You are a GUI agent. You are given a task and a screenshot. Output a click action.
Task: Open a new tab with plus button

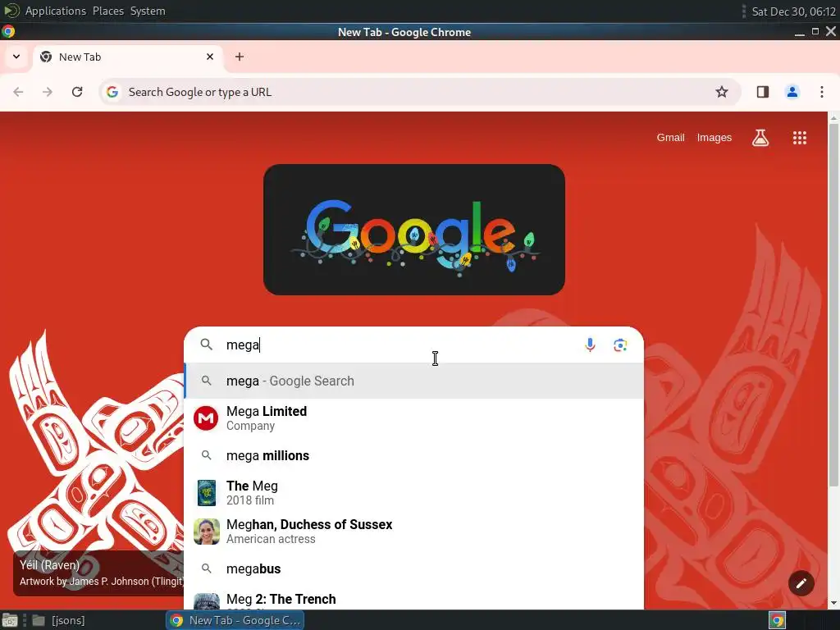240,57
